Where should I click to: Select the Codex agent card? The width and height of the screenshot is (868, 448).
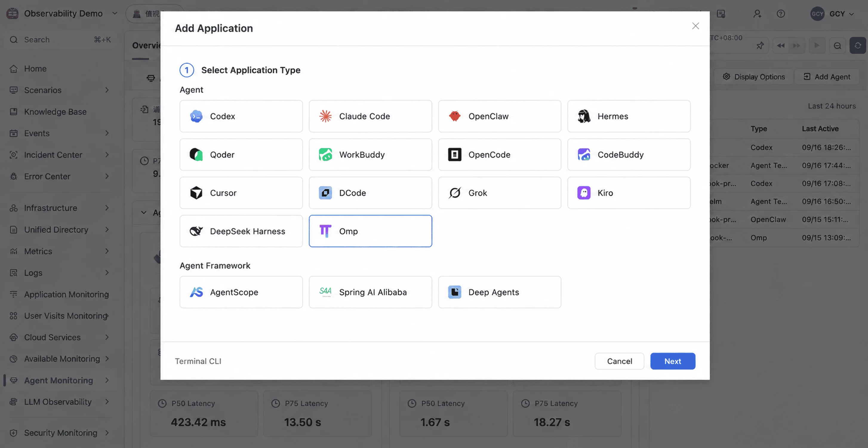tap(241, 116)
